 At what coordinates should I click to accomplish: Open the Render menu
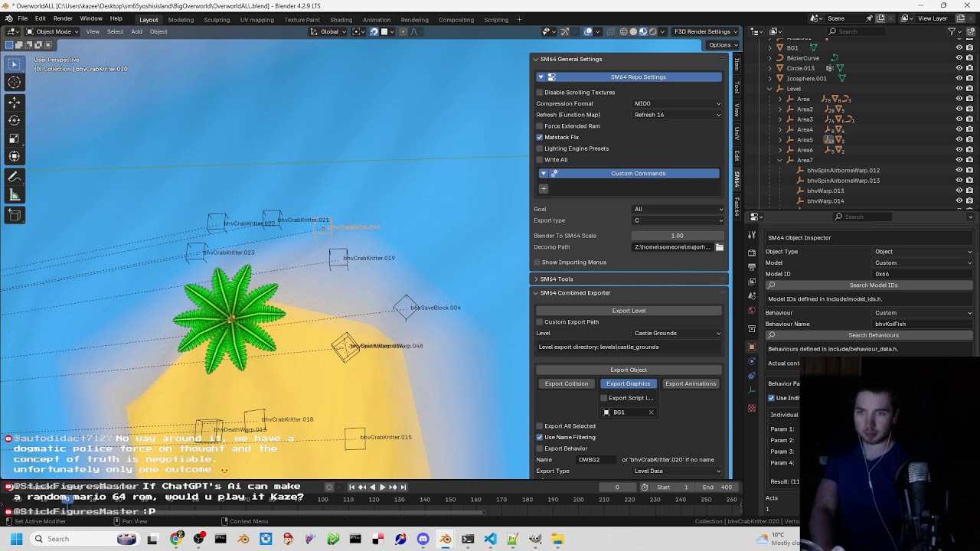(x=63, y=18)
